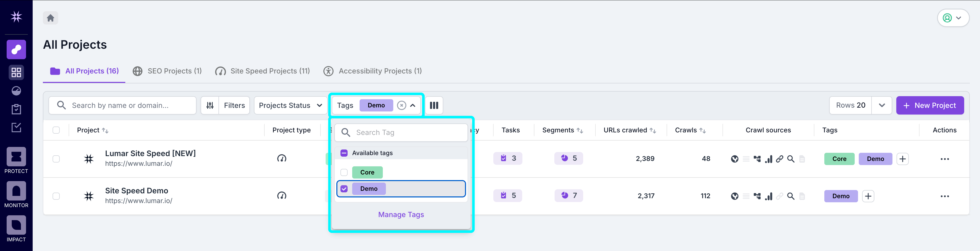
Task: Click the Tasks badge showing 5
Action: (508, 195)
